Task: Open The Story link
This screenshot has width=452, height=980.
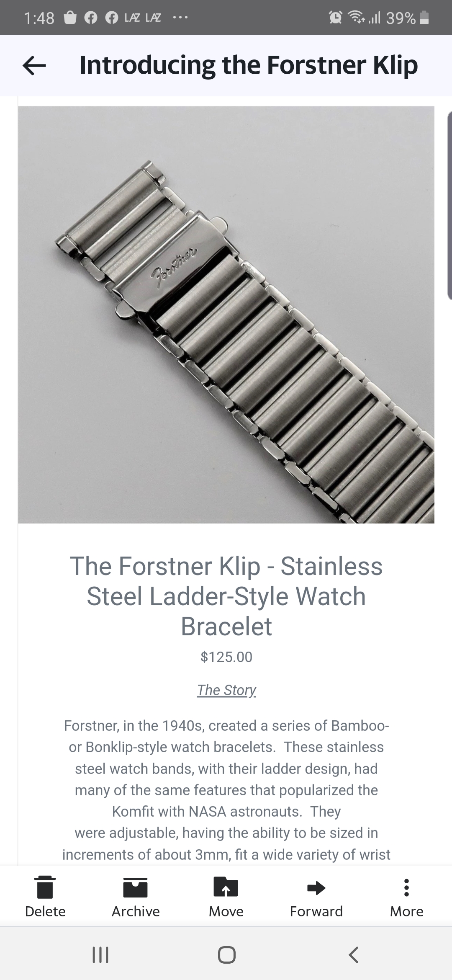Action: click(x=226, y=690)
